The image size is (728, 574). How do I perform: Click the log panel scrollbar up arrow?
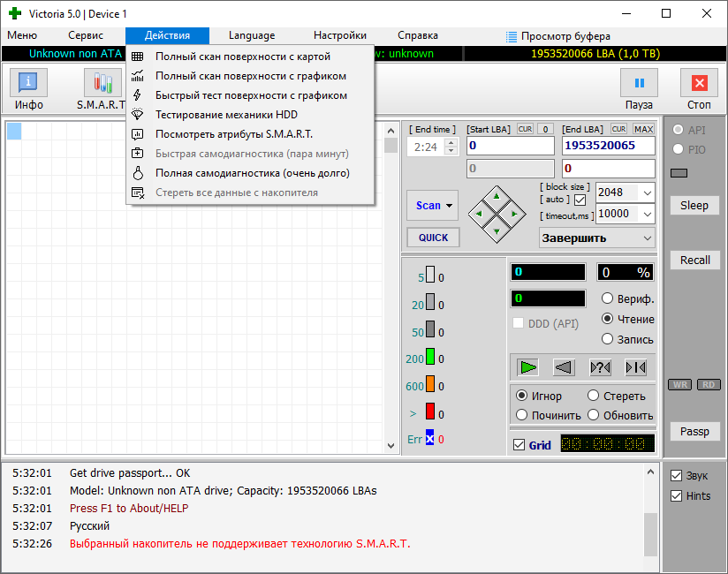[650, 472]
